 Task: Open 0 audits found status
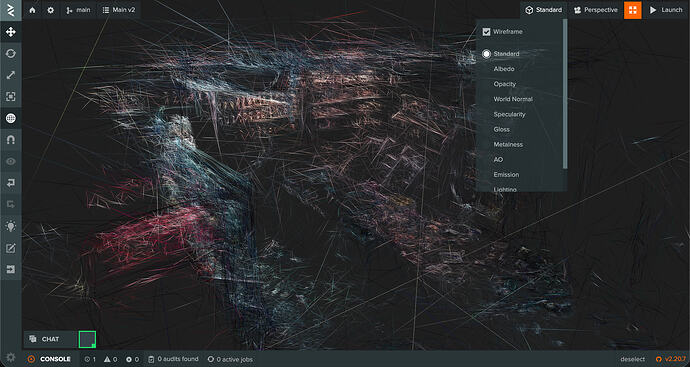click(173, 359)
